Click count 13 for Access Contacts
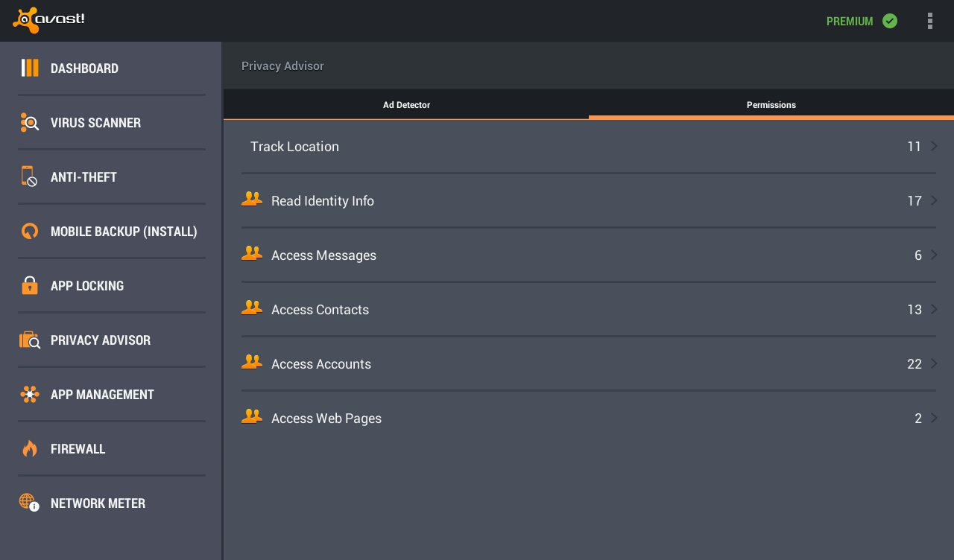This screenshot has width=954, height=560. pos(914,310)
